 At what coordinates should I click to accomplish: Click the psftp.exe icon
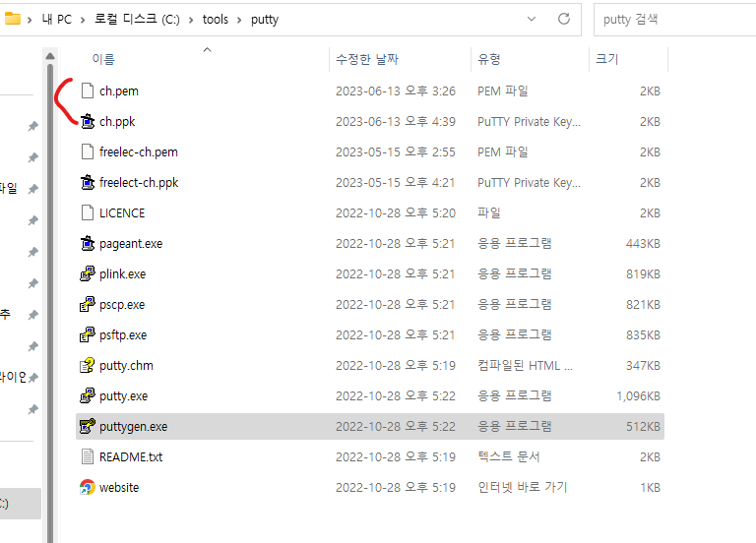click(88, 334)
